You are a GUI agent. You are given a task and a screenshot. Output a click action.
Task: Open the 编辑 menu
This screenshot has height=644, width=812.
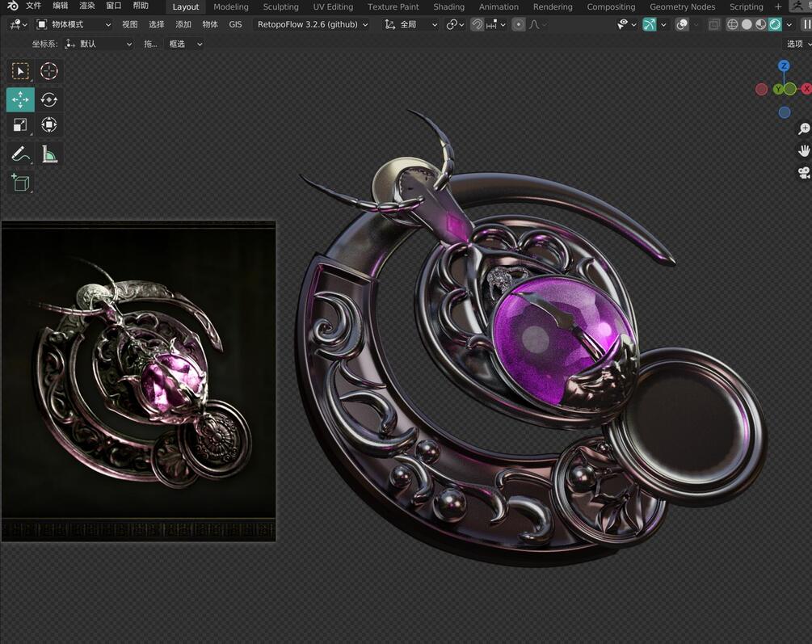(61, 6)
